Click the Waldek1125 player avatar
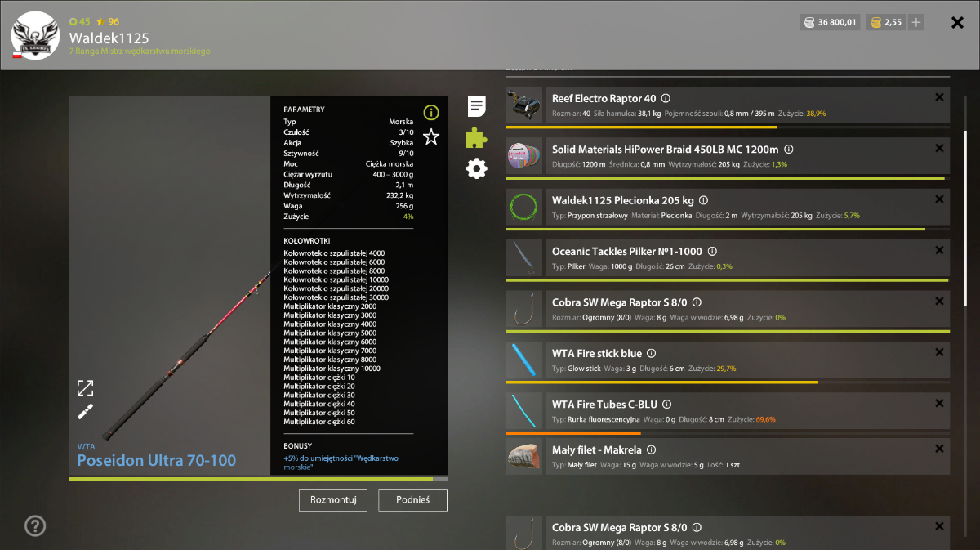This screenshot has width=980, height=550. point(34,34)
